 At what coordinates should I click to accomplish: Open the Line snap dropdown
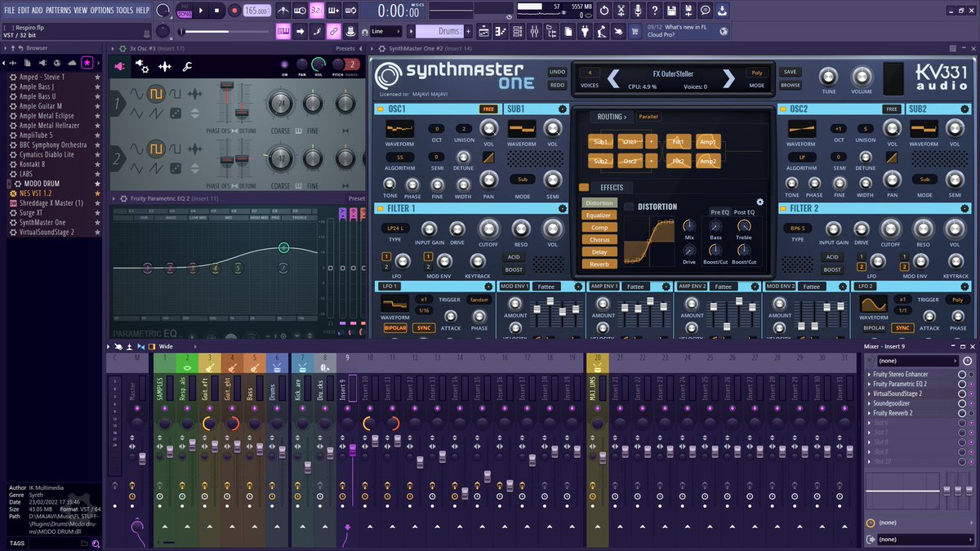tap(388, 32)
